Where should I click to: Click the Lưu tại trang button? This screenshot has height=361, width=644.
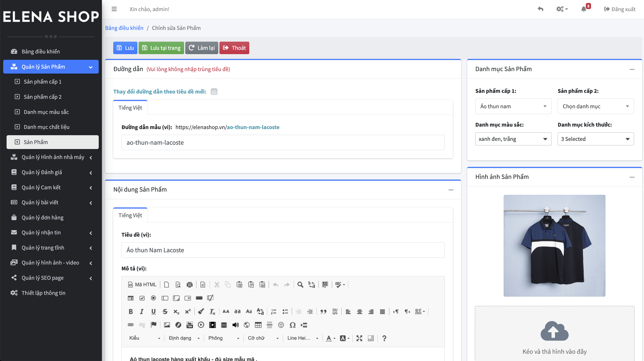tap(161, 48)
